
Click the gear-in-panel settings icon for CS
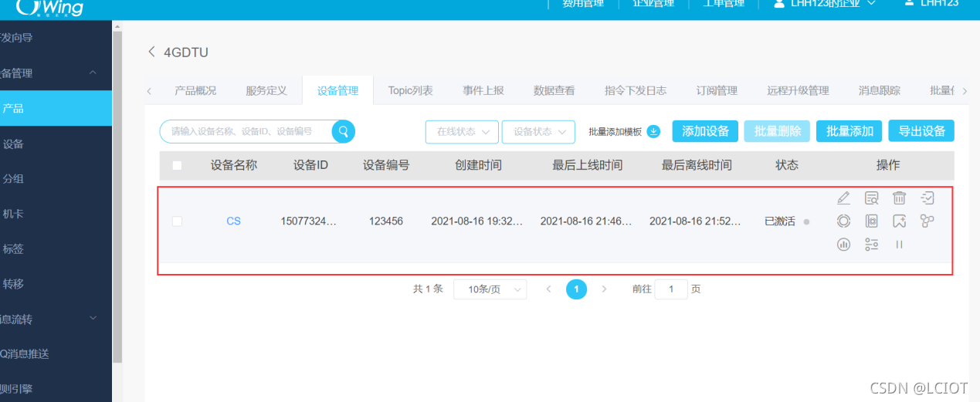(x=871, y=221)
